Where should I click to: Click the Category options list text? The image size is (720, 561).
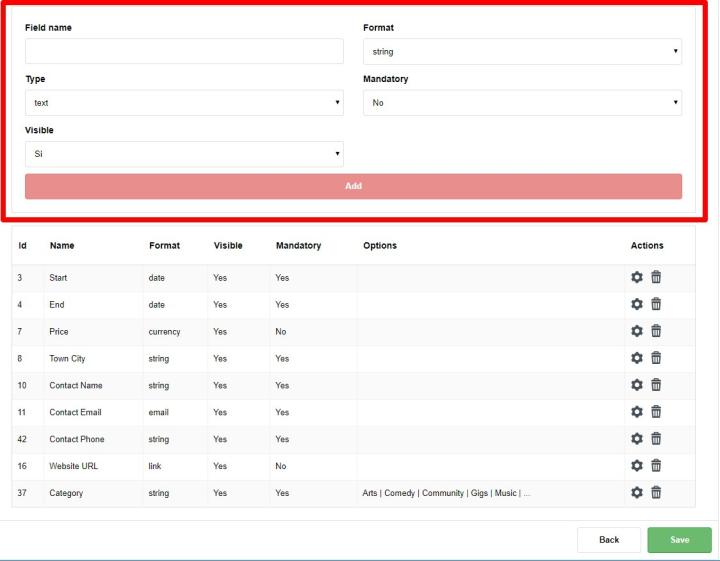[x=446, y=493]
